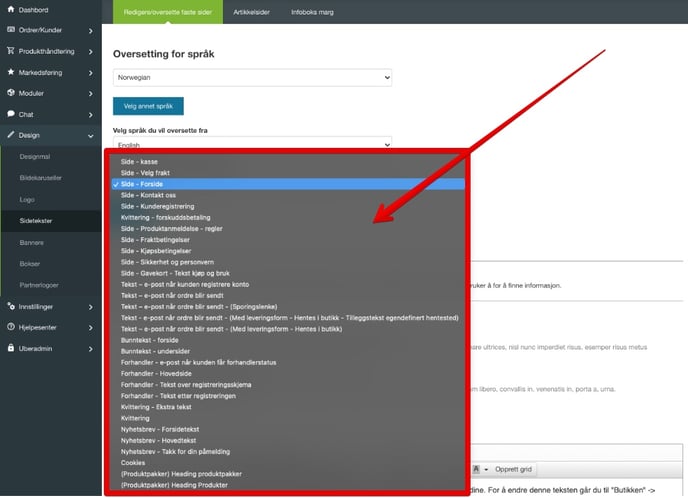Viewport: 688px width, 498px height.
Task: Click the Moduler cube icon
Action: click(11, 93)
